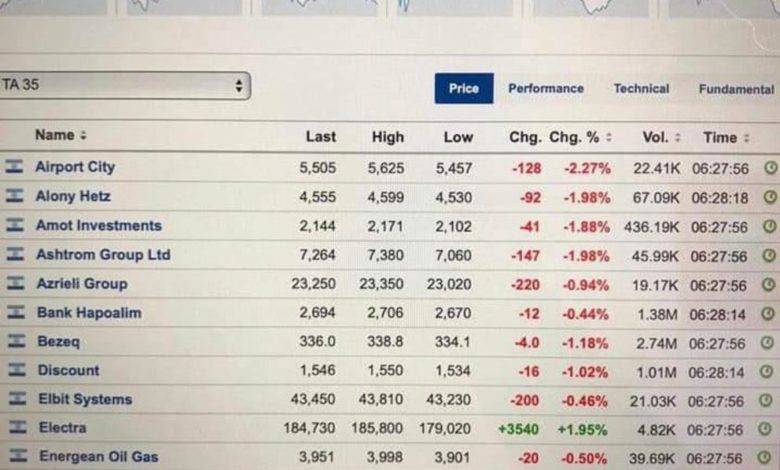This screenshot has width=780, height=470.
Task: Sort the table by Vol. column
Action: pyautogui.click(x=661, y=137)
